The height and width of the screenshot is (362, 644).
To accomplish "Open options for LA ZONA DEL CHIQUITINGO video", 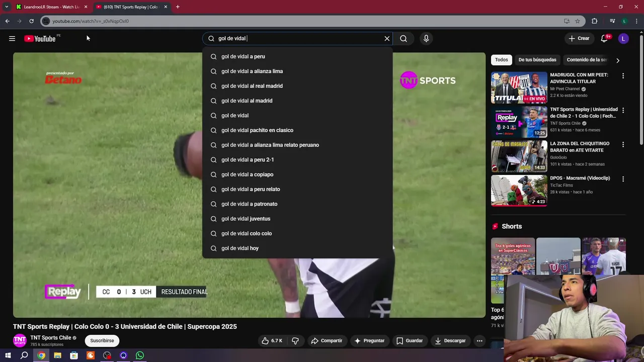I will (623, 144).
